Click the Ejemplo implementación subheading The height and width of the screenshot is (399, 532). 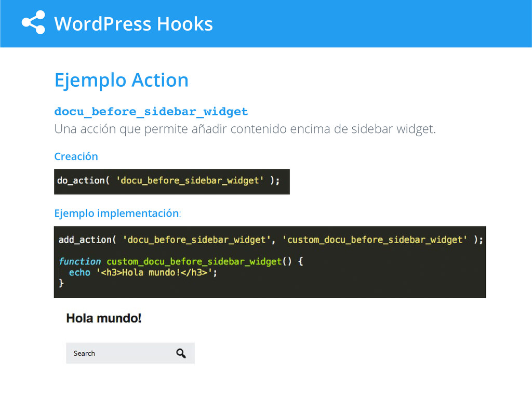(x=117, y=214)
